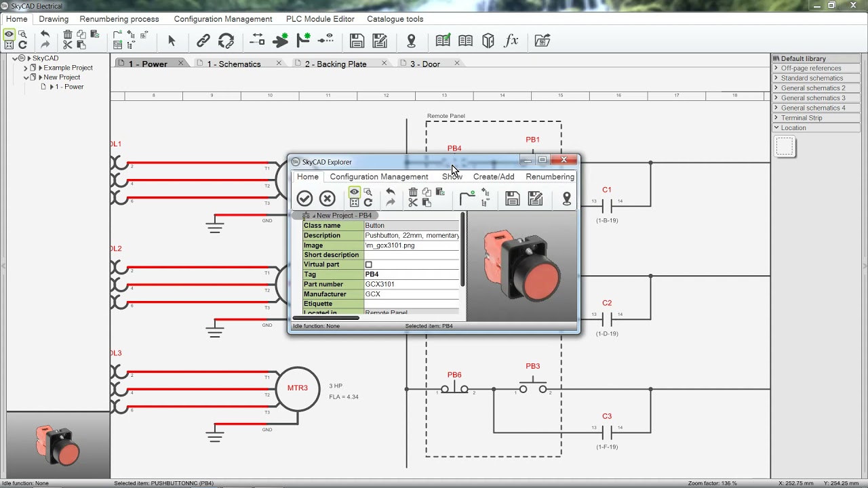
Task: Cancel with the X circle in SkyCAD Explorer
Action: pos(328,198)
